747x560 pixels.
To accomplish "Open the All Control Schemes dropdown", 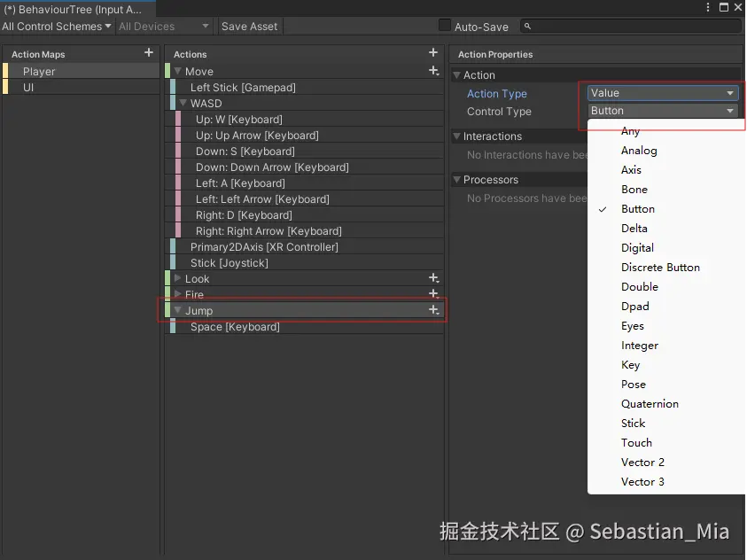I will [x=56, y=27].
